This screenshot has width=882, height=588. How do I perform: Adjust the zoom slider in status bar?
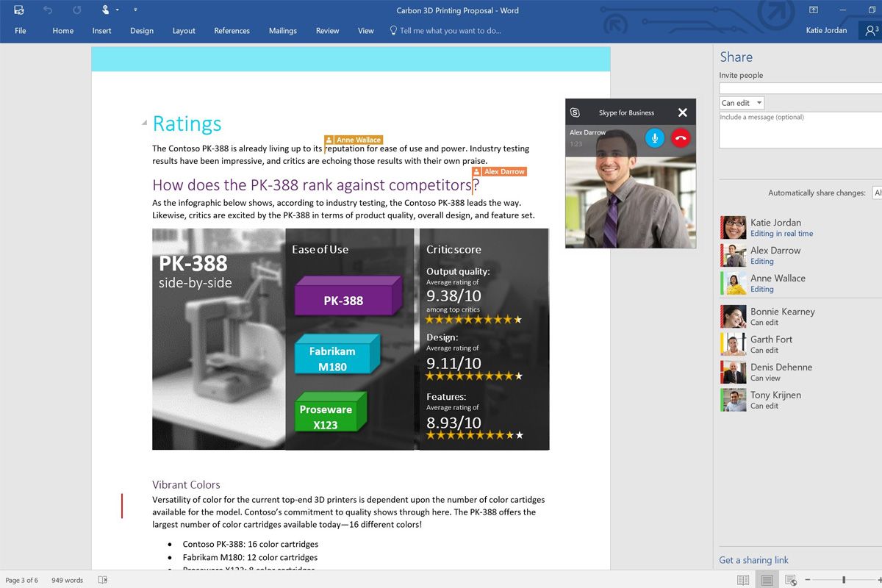point(844,580)
